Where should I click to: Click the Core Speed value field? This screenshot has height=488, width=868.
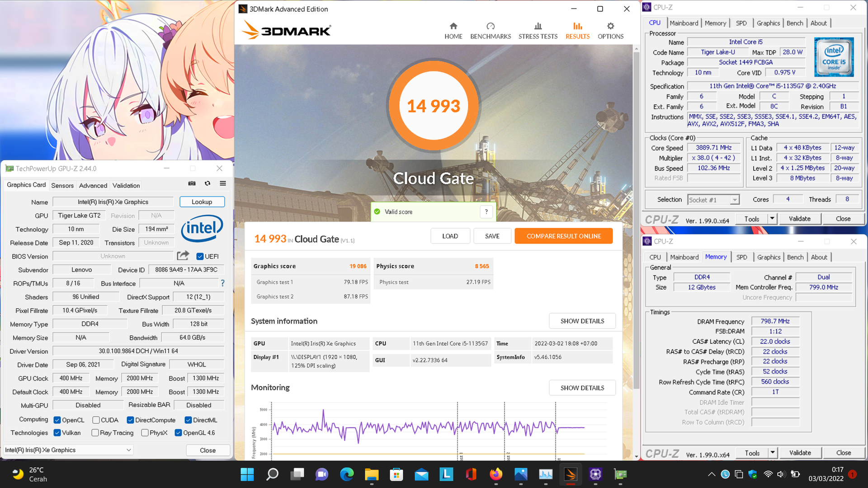tap(713, 148)
